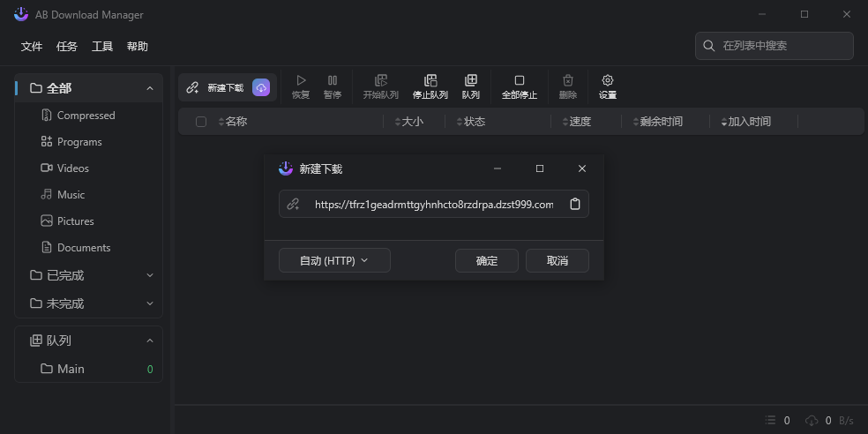
Task: Collapse the Queue (队列) section chevron
Action: point(150,340)
